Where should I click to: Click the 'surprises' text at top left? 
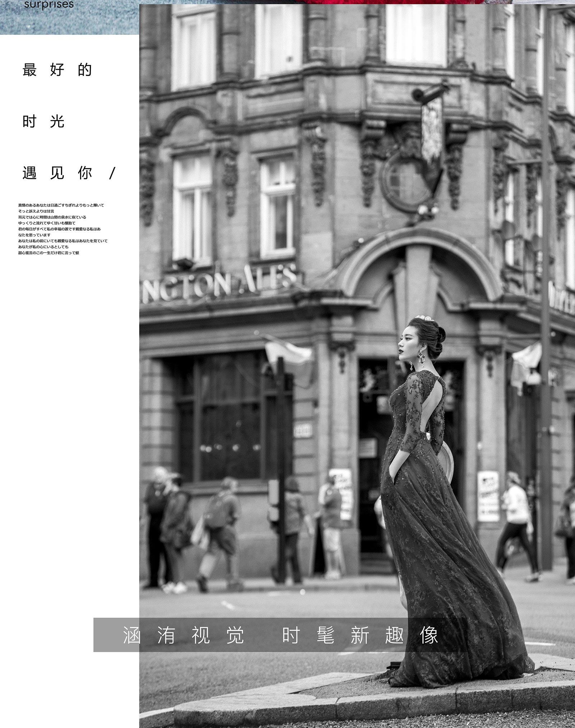(49, 5)
